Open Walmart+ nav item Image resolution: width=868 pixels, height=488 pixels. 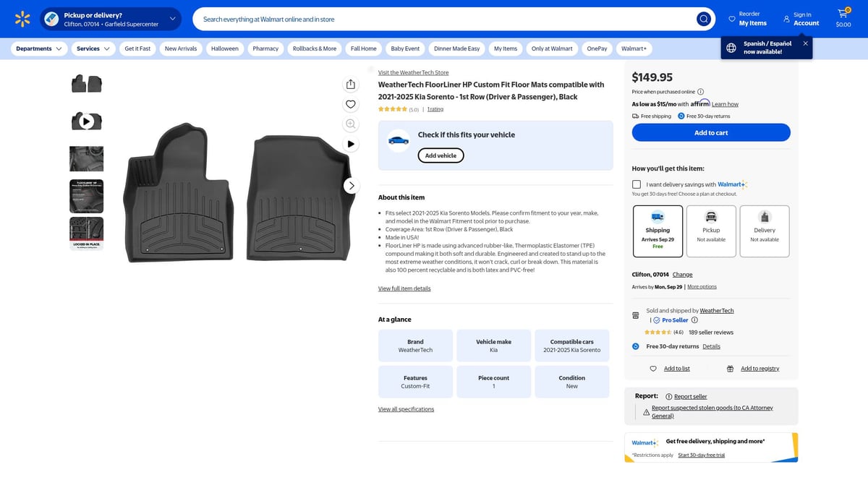pyautogui.click(x=634, y=48)
